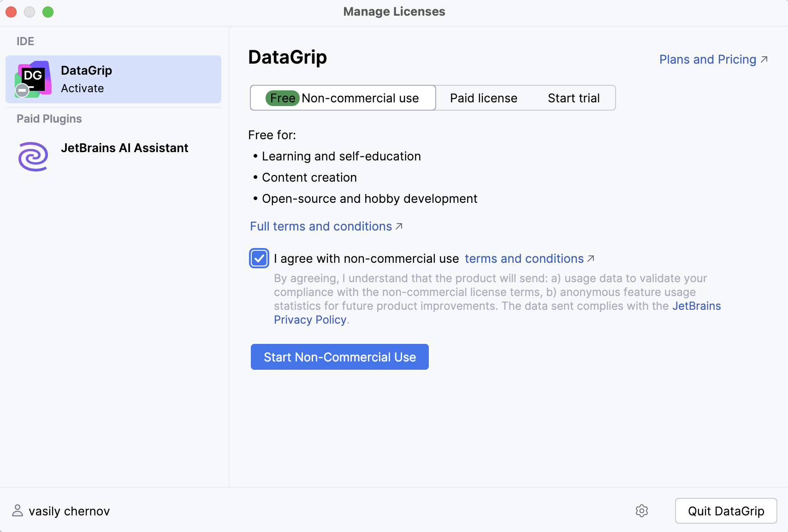The width and height of the screenshot is (788, 532).
Task: Click the JetBrains AI Assistant spiral icon
Action: (32, 156)
